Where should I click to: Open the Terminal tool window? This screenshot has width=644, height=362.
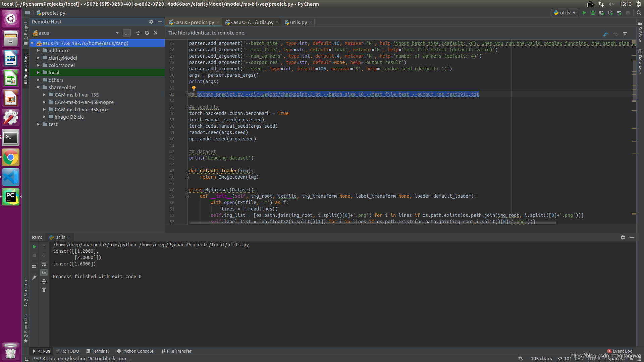point(98,351)
